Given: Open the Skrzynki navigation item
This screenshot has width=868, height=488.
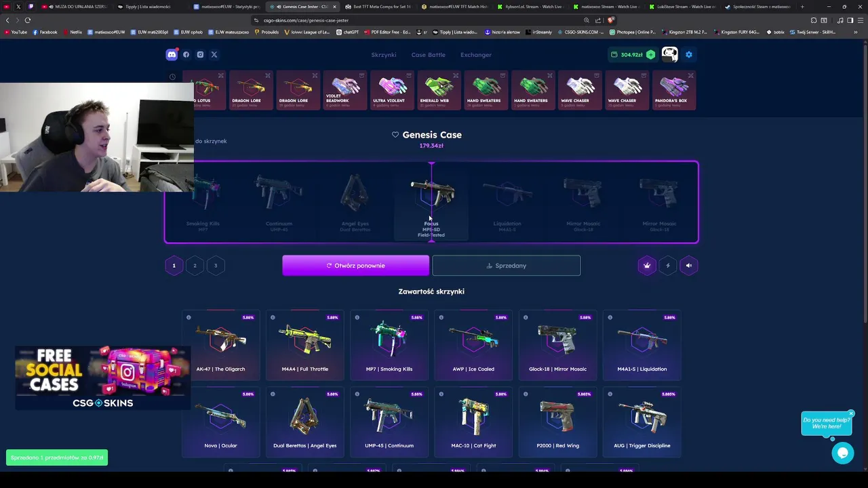Looking at the screenshot, I should tap(383, 55).
